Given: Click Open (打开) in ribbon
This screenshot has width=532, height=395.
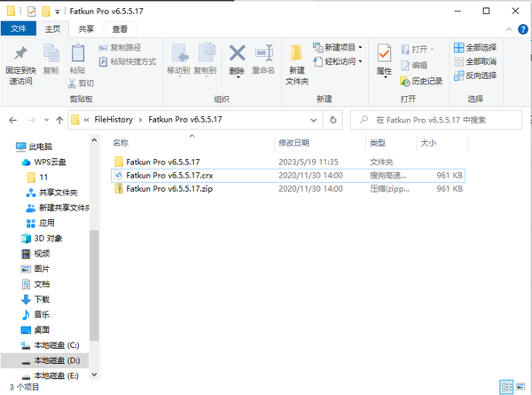Looking at the screenshot, I should coord(417,50).
